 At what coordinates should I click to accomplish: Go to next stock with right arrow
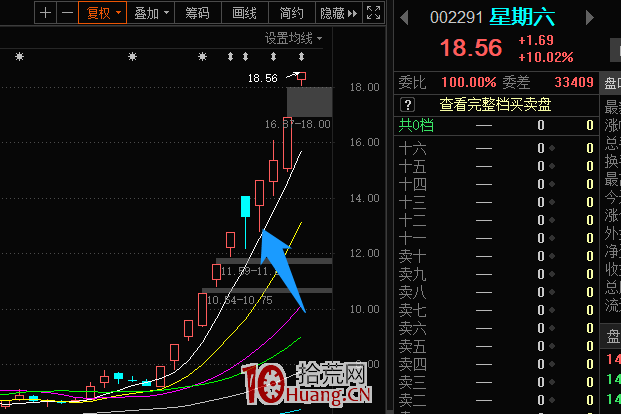590,17
